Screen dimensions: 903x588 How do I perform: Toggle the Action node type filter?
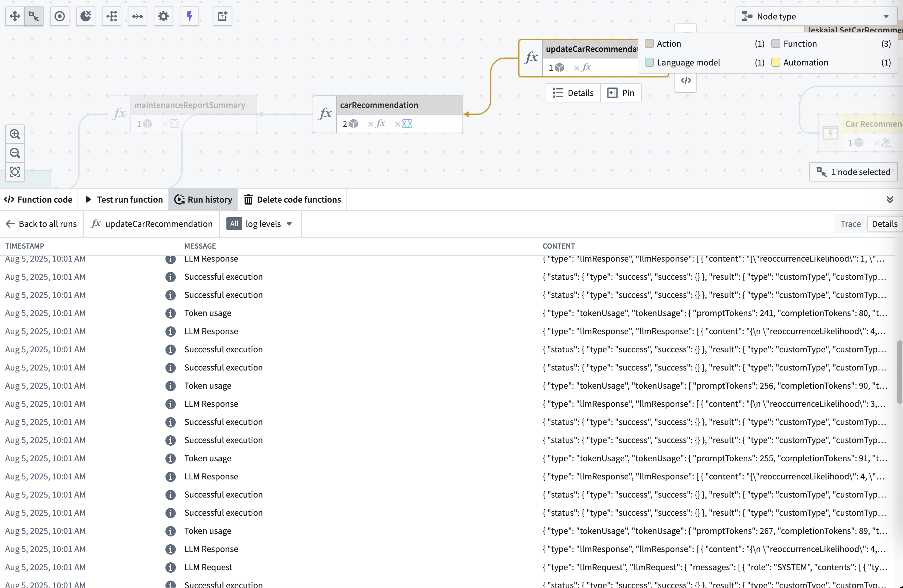(x=649, y=44)
